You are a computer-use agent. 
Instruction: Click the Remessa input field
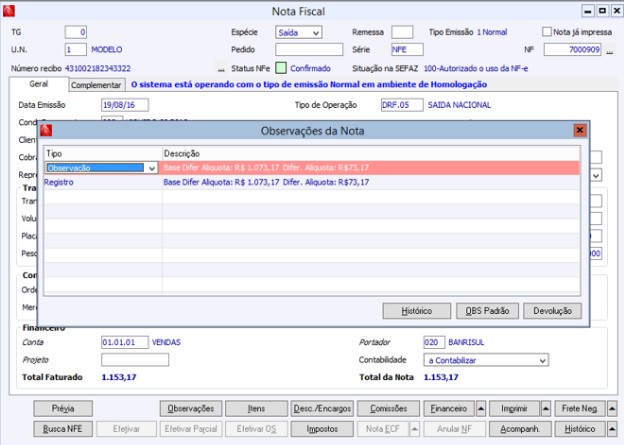[402, 32]
